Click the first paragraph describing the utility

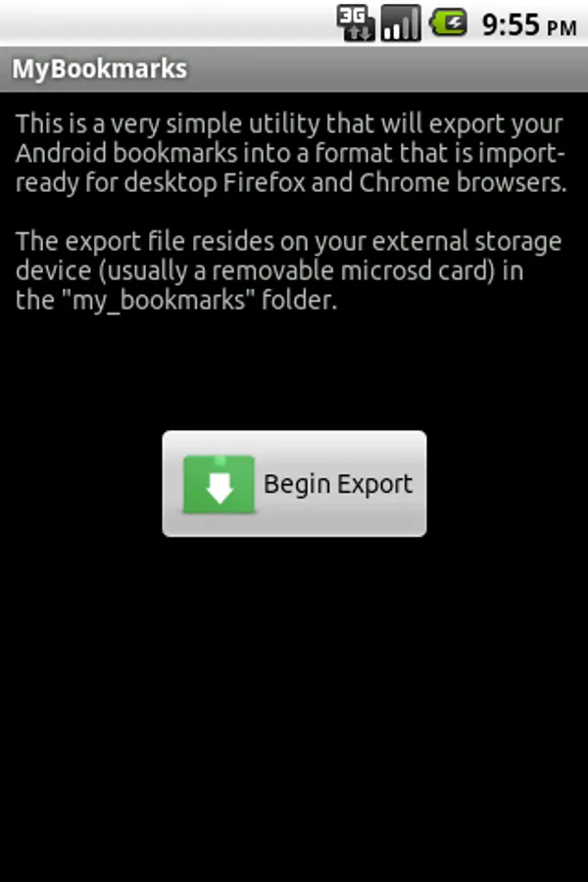(x=290, y=153)
